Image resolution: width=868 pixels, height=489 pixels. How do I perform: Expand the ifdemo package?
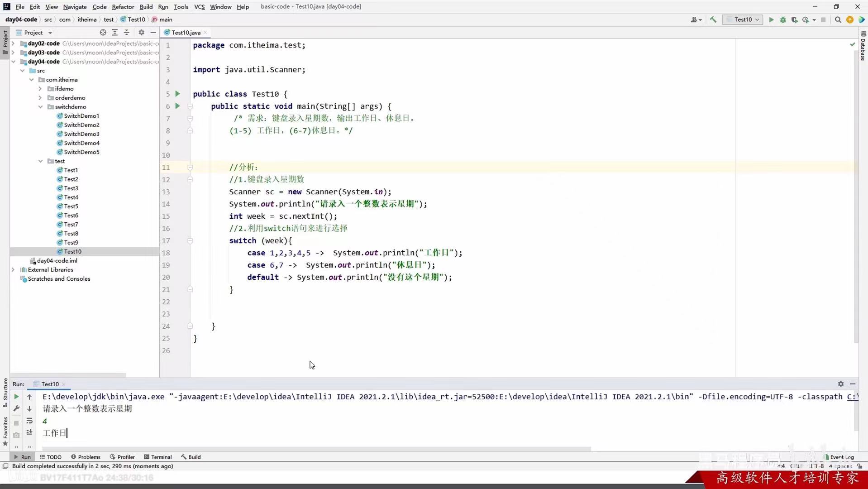click(x=40, y=88)
